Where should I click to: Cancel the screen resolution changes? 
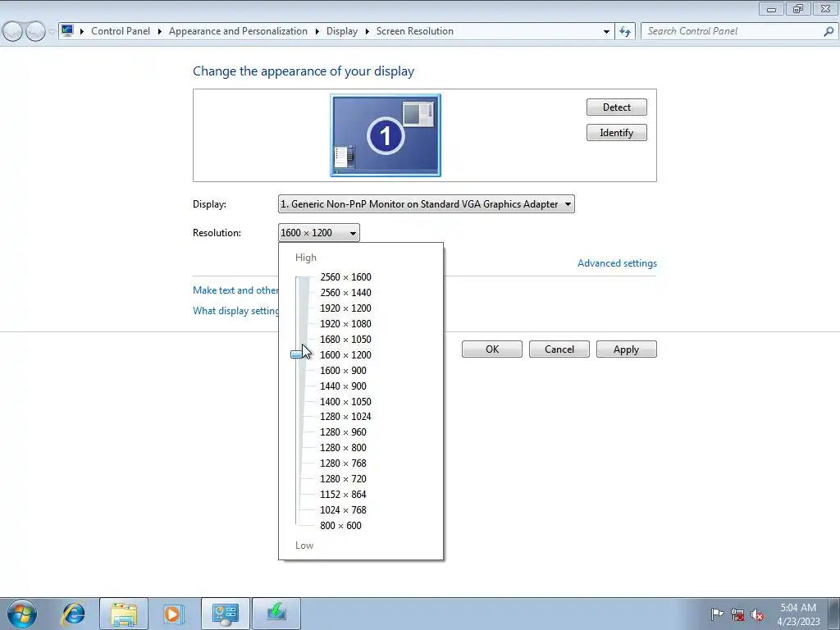(x=559, y=349)
